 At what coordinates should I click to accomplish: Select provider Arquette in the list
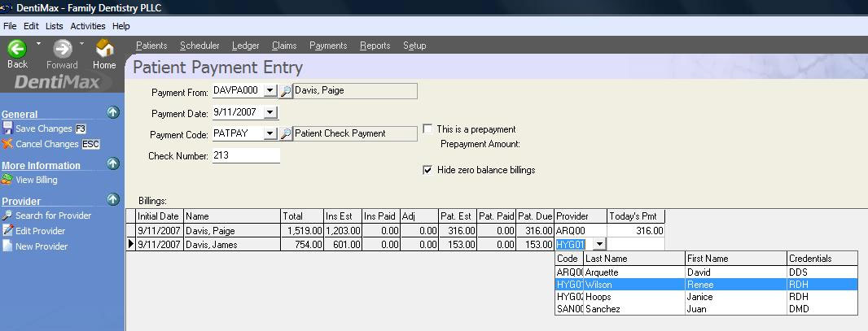pos(706,272)
